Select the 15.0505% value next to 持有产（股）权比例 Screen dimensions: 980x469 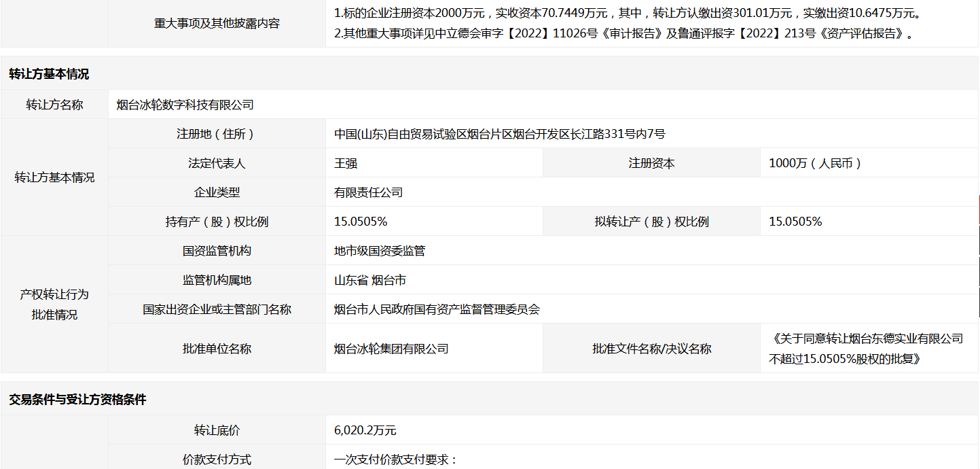pos(361,222)
